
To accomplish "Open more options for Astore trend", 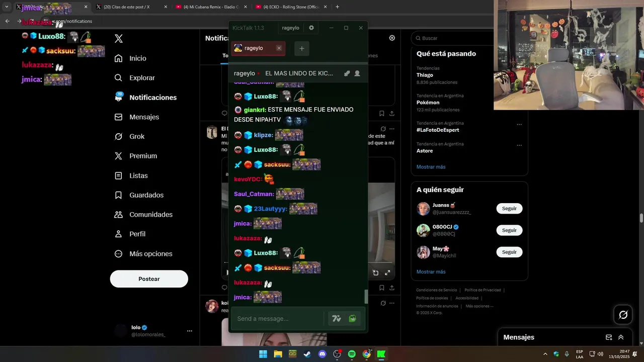I will pyautogui.click(x=519, y=145).
